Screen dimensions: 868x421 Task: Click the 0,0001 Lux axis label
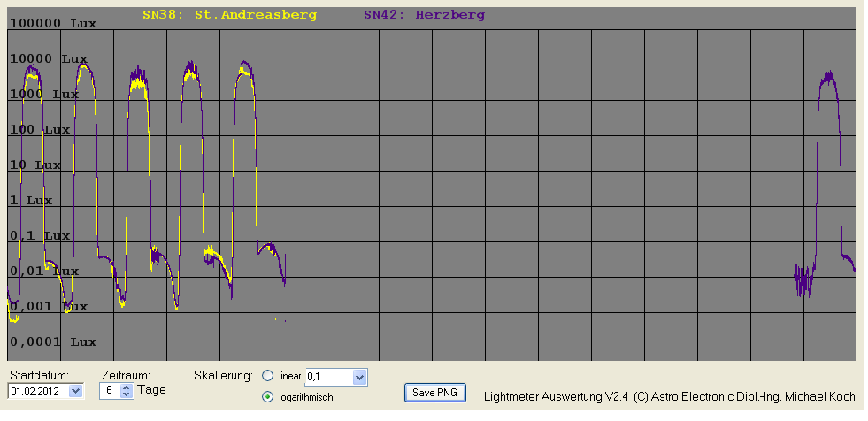coord(53,342)
